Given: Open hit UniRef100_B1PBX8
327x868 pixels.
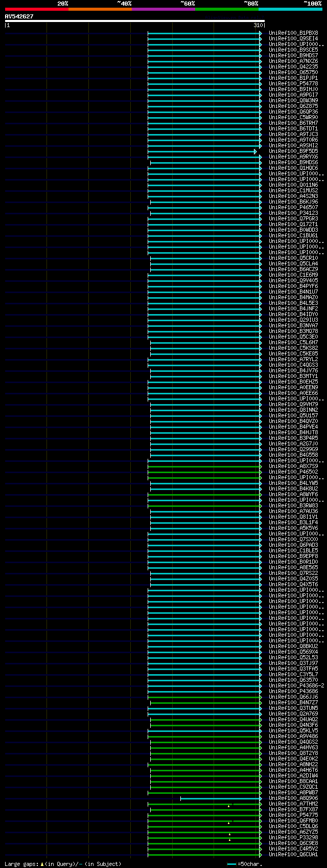Looking at the screenshot, I should 293,33.
